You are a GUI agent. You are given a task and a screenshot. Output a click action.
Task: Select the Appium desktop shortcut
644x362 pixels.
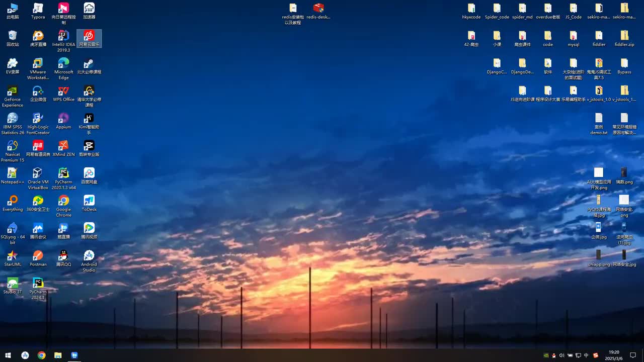(63, 121)
